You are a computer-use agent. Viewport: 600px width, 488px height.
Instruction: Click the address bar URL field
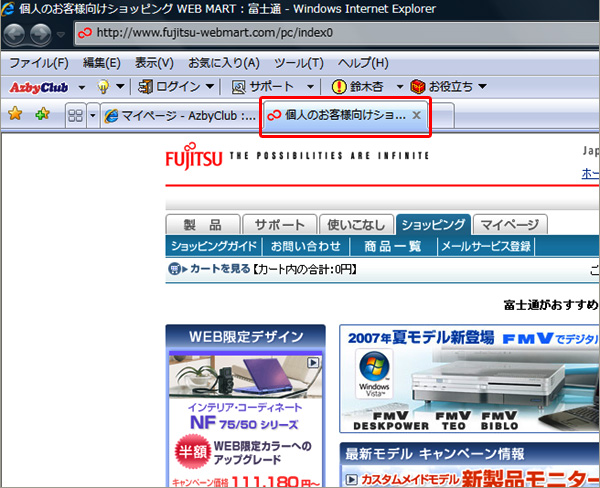coord(337,33)
